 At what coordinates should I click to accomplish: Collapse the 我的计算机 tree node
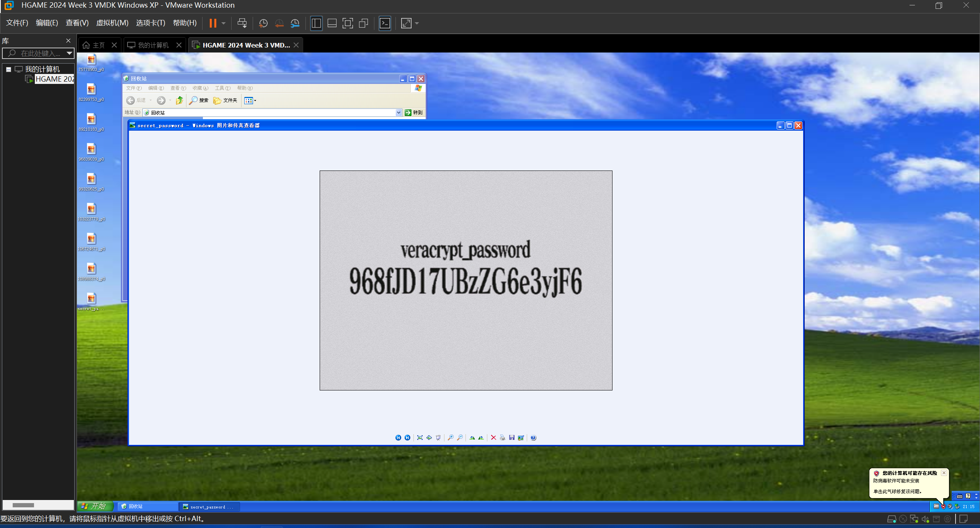(8, 69)
